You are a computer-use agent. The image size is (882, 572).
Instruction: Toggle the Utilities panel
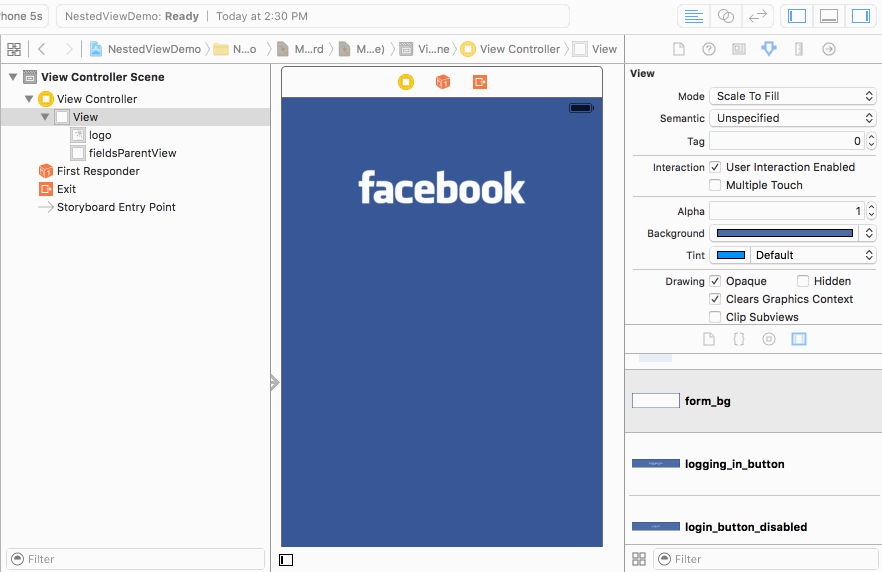[861, 16]
